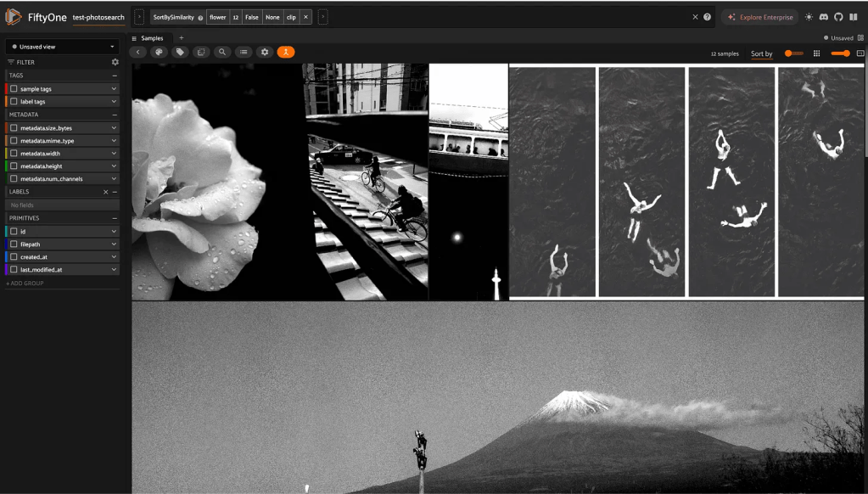Add a new panel with plus
Viewport: 868px width, 494px height.
(181, 38)
